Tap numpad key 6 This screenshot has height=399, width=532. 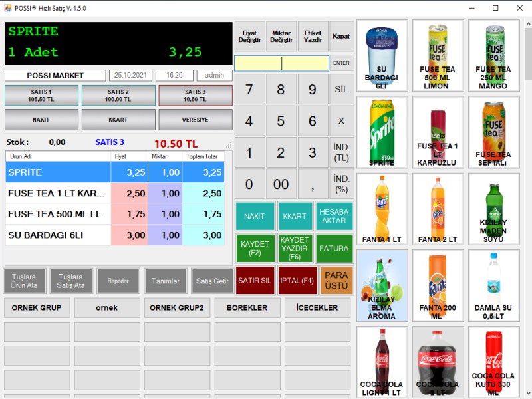(312, 121)
